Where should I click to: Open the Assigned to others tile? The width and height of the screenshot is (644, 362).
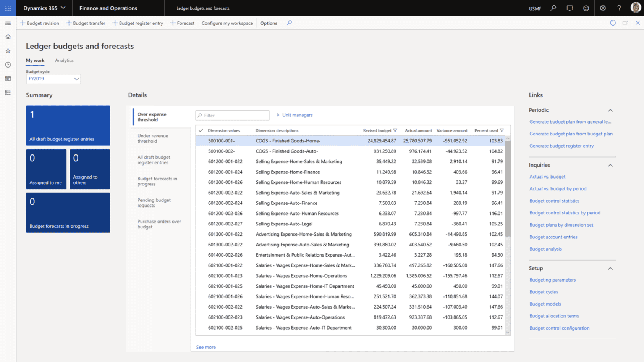[x=90, y=169]
